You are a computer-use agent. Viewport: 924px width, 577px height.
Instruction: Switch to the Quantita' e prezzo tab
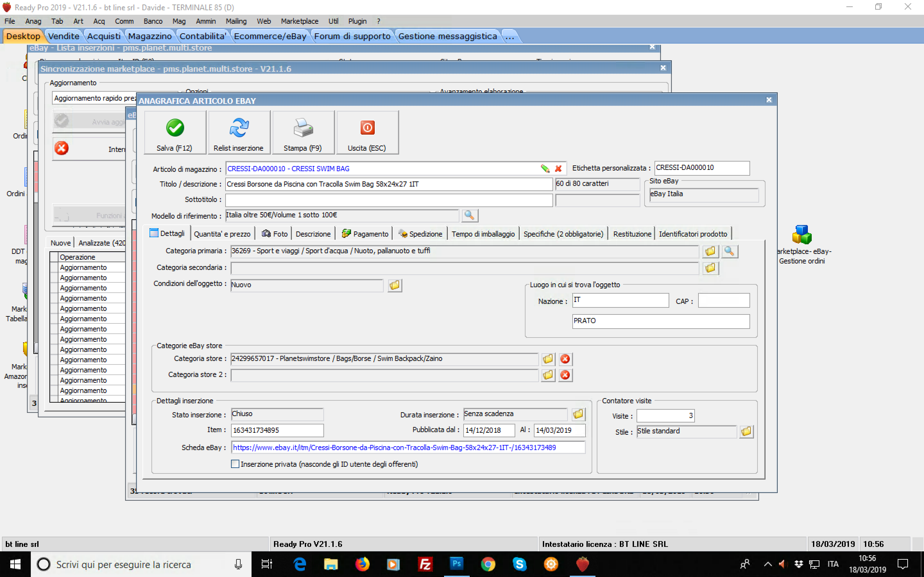[x=222, y=234]
